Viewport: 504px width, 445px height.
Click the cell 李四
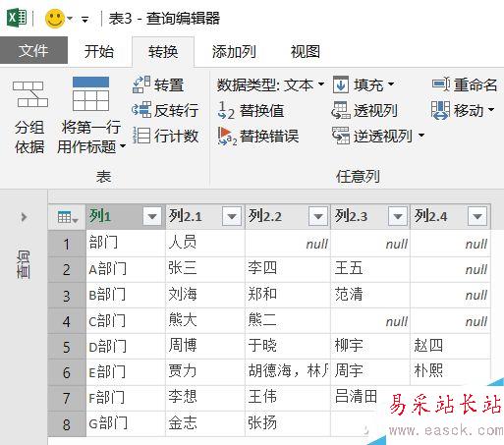tap(288, 269)
